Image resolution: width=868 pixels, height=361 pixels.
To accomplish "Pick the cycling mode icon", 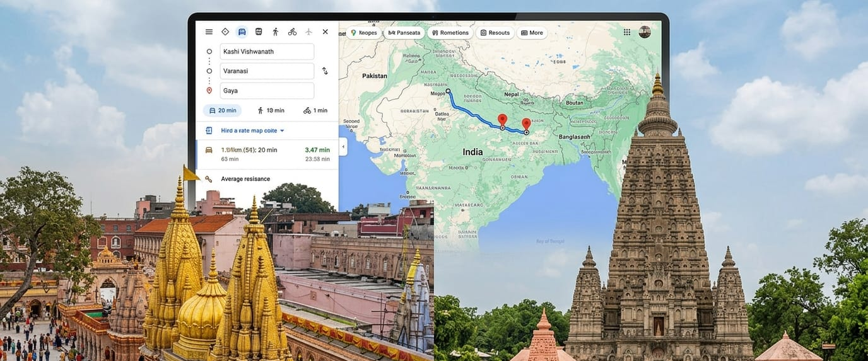I will [292, 32].
